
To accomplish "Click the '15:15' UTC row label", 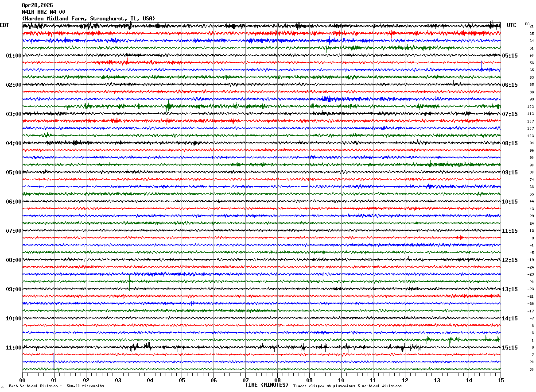I will (510, 348).
